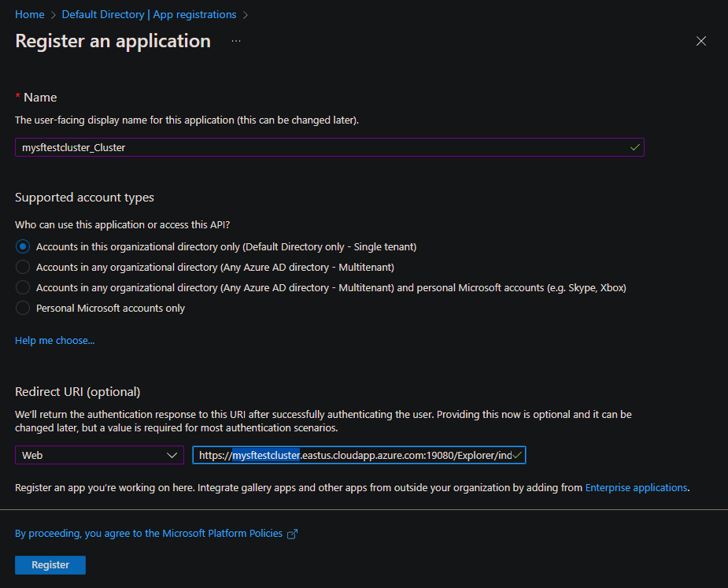Open the Web platform dropdown
Viewport: 728px width, 588px height.
point(99,455)
